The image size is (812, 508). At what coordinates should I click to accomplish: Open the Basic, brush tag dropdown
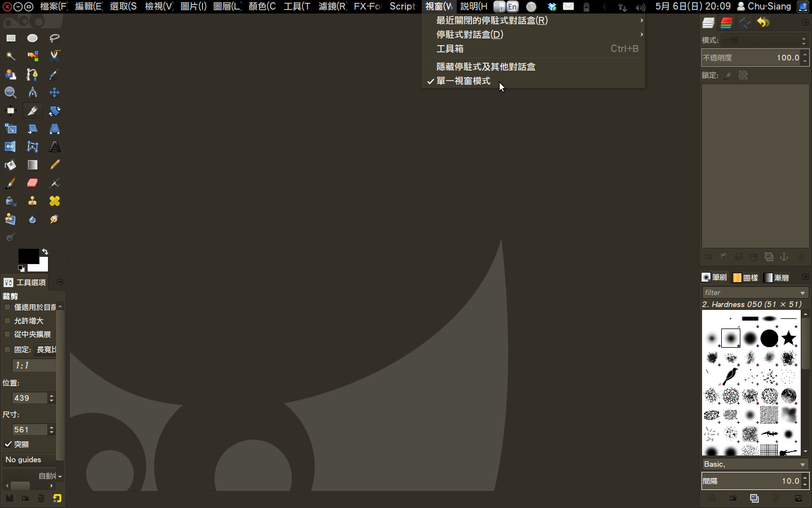(x=755, y=465)
